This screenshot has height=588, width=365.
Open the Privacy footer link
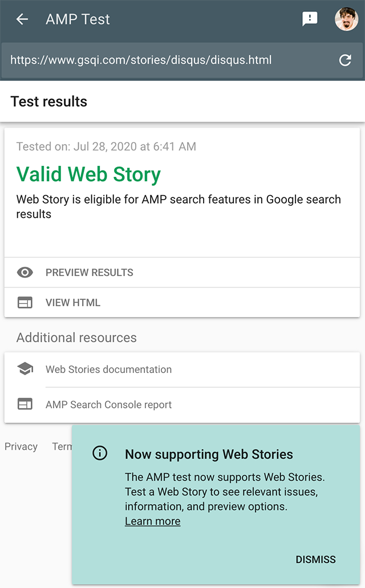pyautogui.click(x=21, y=447)
